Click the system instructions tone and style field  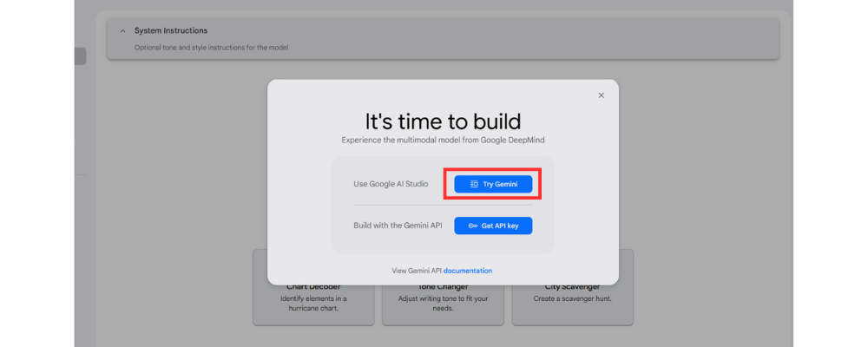[211, 48]
